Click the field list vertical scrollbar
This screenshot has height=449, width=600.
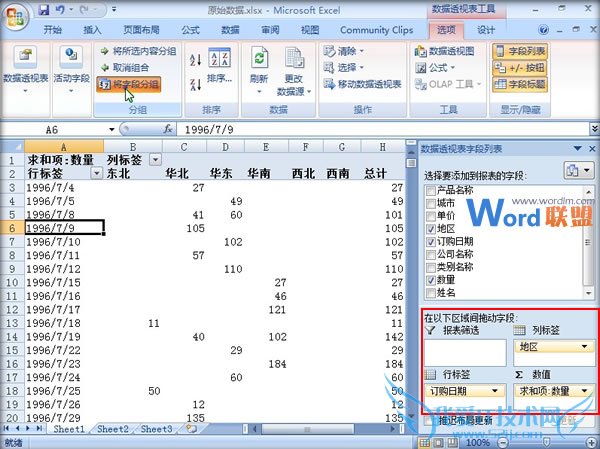588,242
